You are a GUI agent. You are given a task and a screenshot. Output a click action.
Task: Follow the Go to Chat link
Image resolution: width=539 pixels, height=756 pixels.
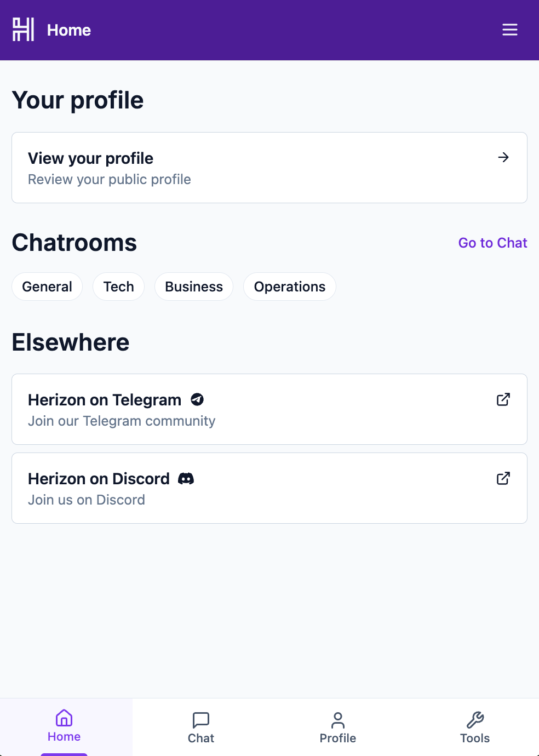tap(492, 243)
